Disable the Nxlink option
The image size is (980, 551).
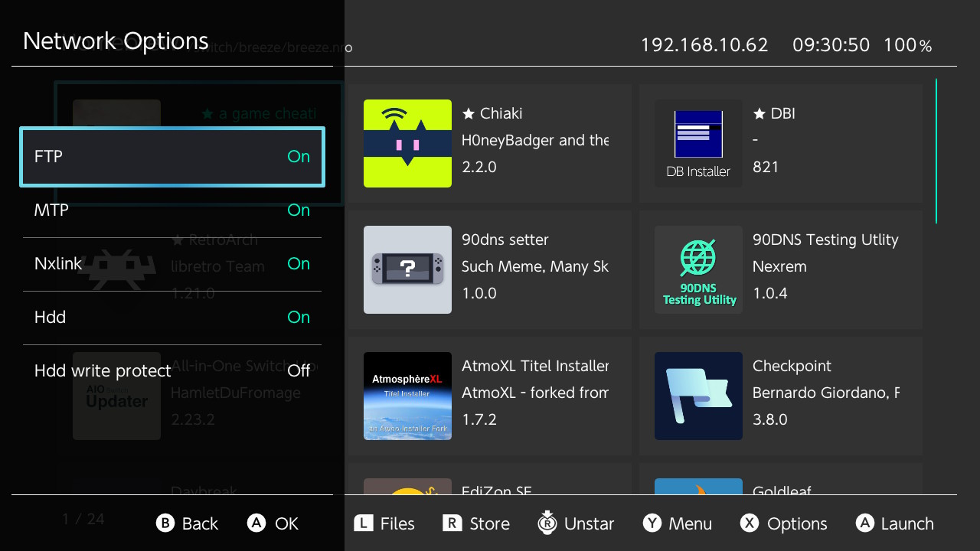click(x=172, y=264)
